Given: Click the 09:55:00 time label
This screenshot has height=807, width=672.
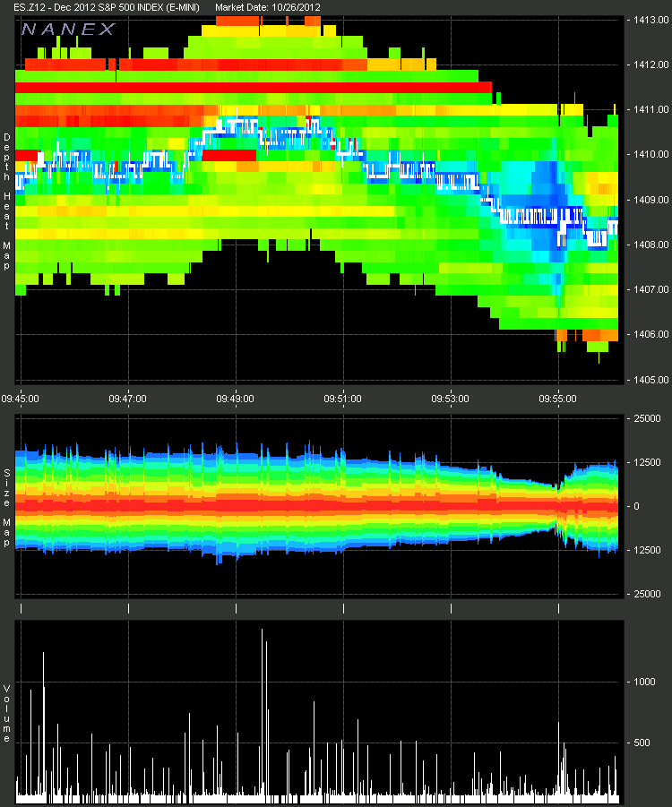Looking at the screenshot, I should coord(557,399).
